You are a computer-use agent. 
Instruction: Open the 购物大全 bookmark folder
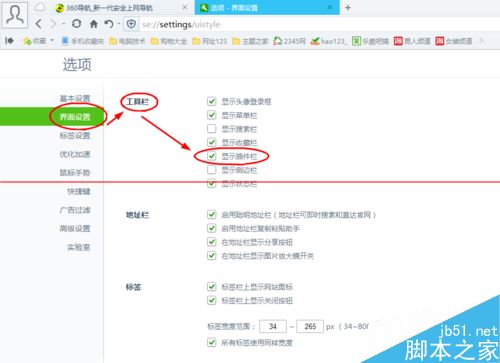coord(169,41)
